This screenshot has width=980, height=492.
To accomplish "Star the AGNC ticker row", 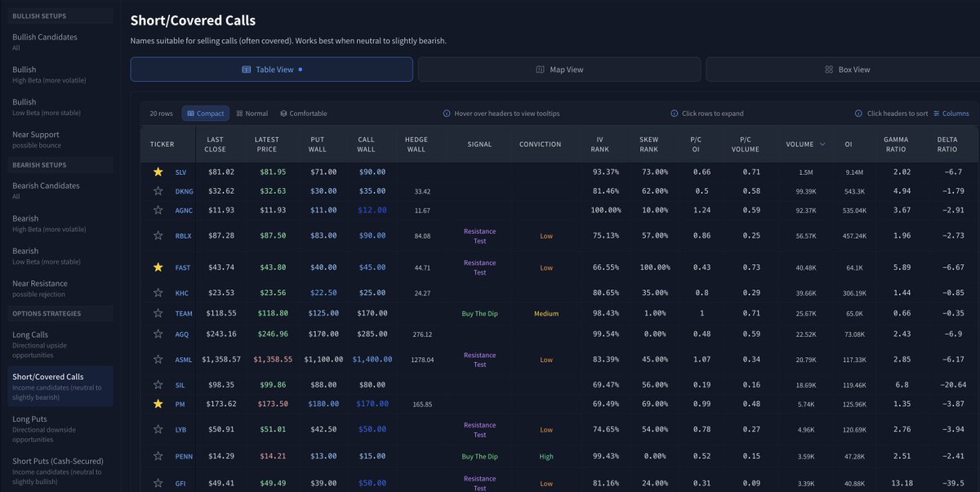I will 158,210.
